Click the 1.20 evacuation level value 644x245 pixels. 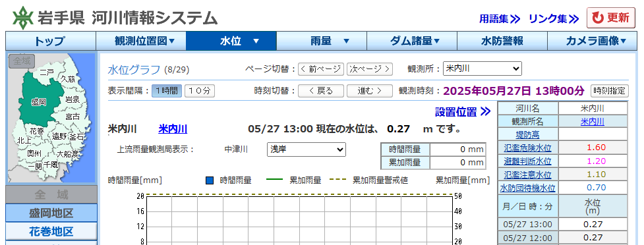click(x=596, y=161)
